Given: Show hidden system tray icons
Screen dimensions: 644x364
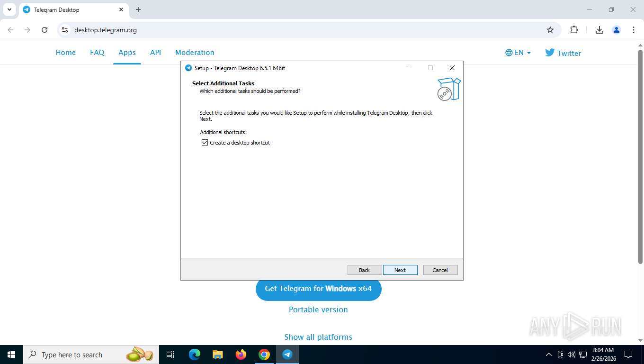Looking at the screenshot, I should [549, 355].
